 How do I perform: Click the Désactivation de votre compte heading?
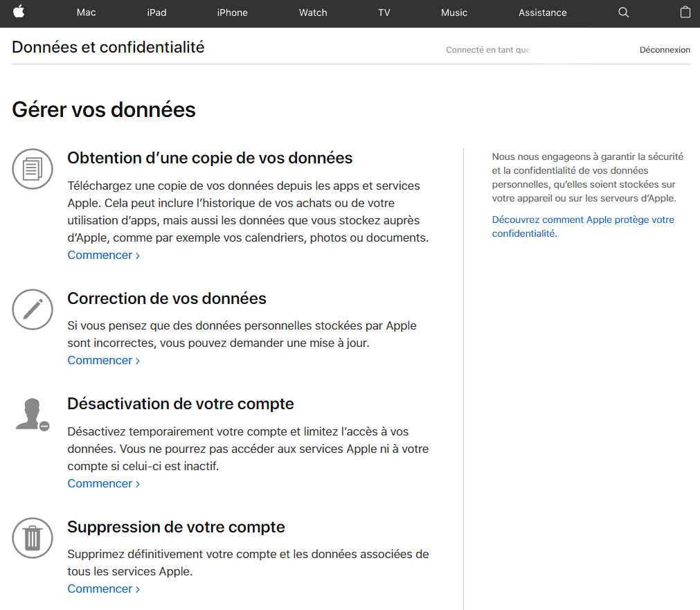180,404
